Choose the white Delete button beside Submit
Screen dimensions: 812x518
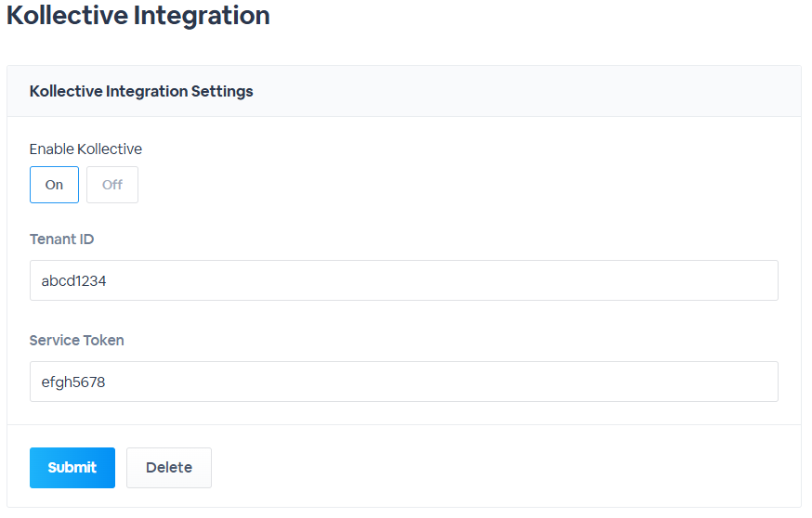tap(169, 468)
